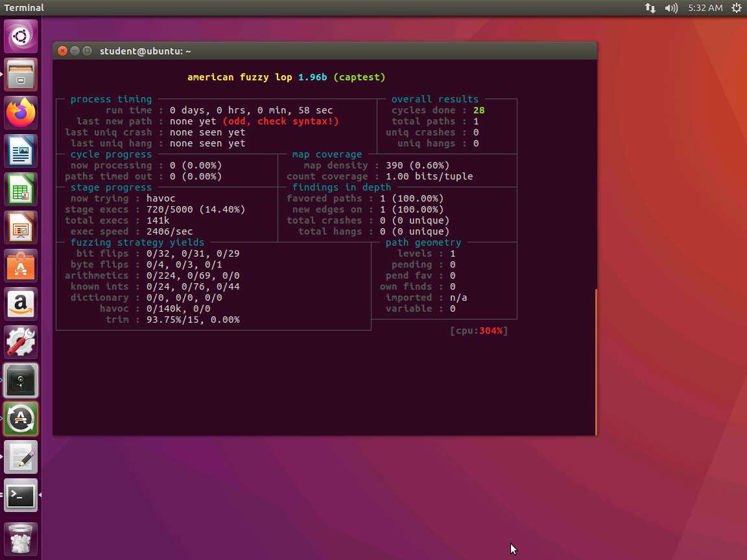The height and width of the screenshot is (560, 747).
Task: Start LibreOffice Impress presentation app
Action: tap(21, 228)
